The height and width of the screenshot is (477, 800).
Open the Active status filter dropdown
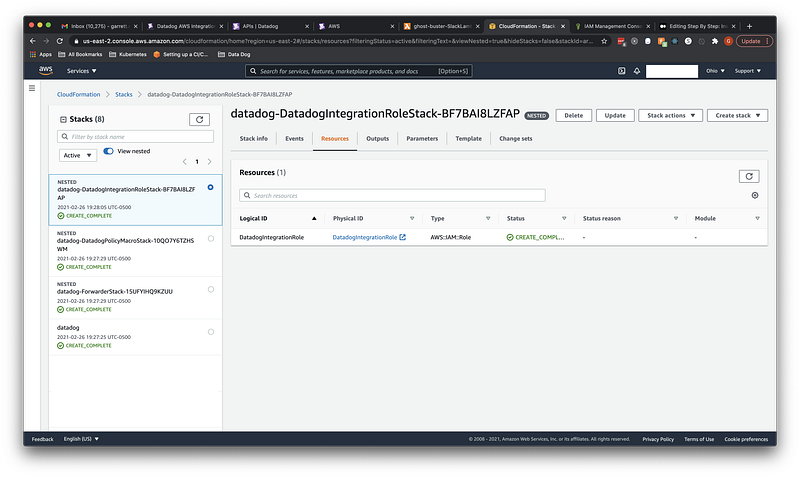pyautogui.click(x=78, y=155)
